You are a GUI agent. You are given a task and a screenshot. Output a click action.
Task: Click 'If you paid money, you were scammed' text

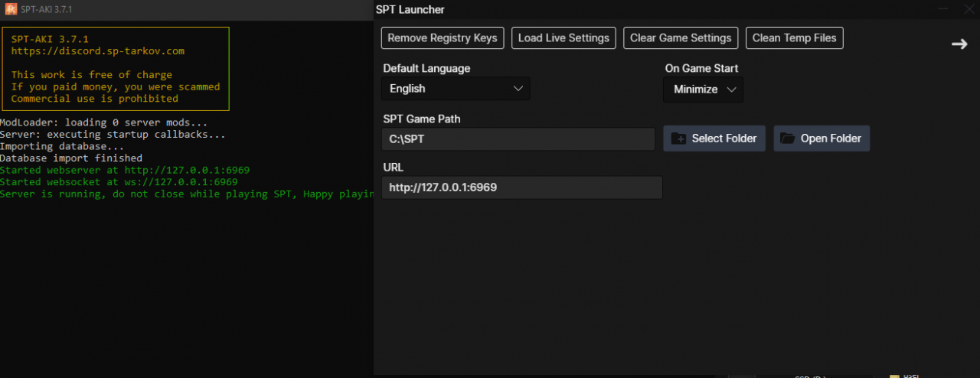116,86
